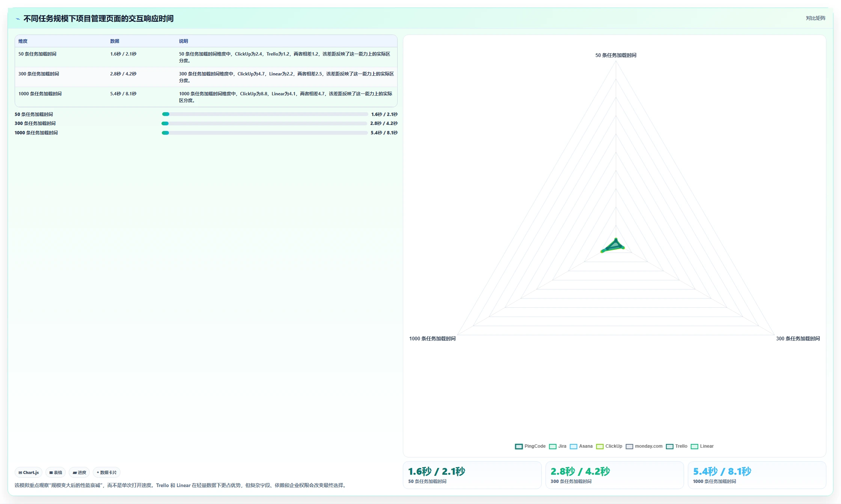The width and height of the screenshot is (841, 504).
Task: Click data card 1.6秒 / 2.1秒
Action: [x=472, y=475]
